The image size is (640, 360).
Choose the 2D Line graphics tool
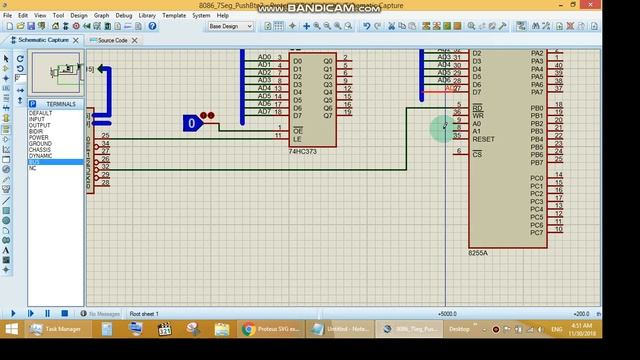click(x=6, y=201)
